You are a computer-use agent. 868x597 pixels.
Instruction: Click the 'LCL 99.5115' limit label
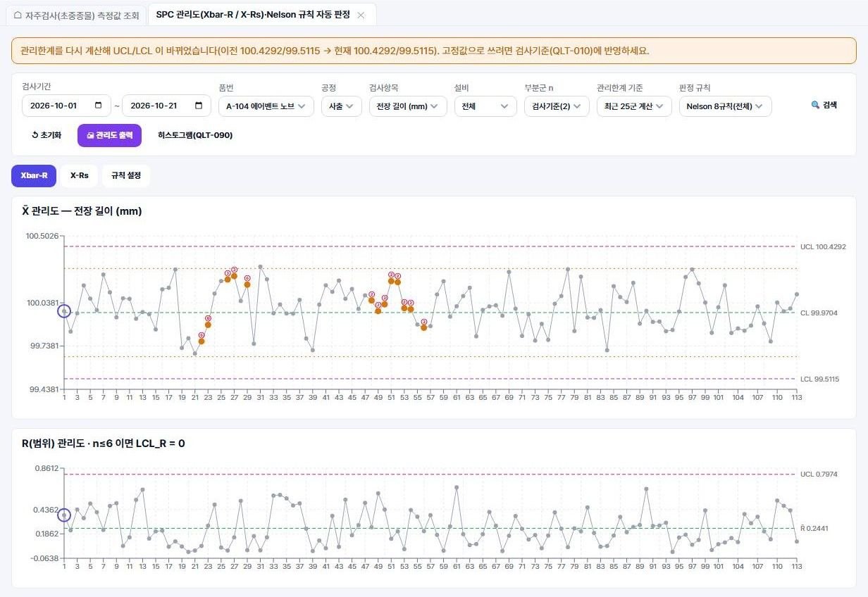[x=821, y=379]
